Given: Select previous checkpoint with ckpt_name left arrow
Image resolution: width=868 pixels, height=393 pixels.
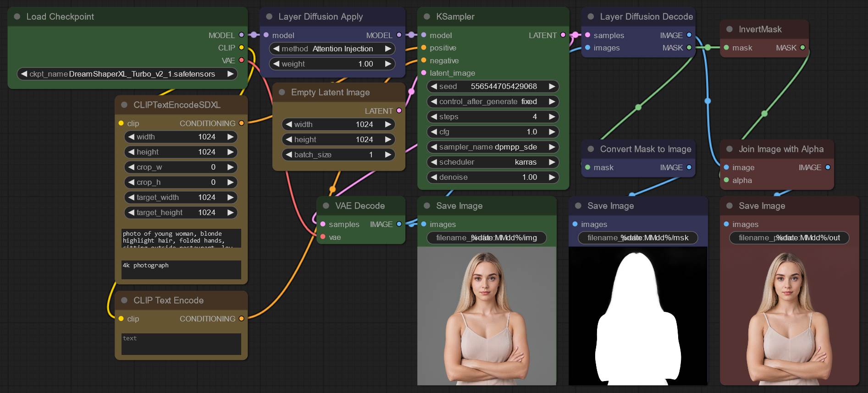Looking at the screenshot, I should [x=24, y=74].
